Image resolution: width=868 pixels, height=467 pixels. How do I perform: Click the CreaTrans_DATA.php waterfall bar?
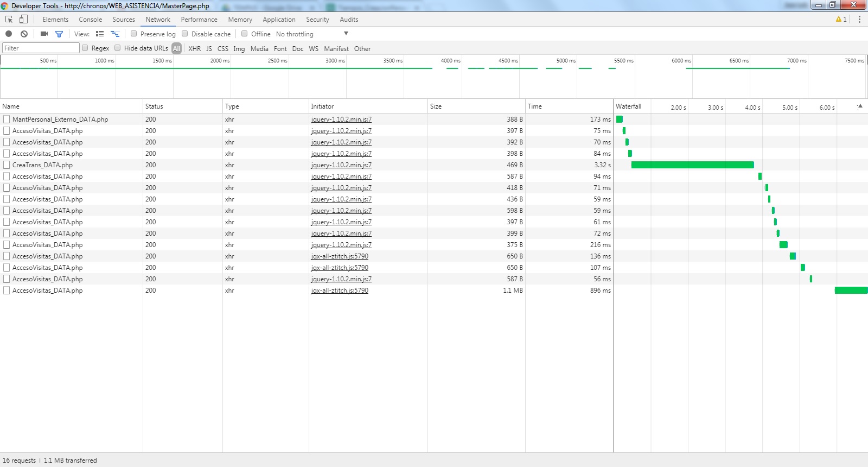pos(692,165)
